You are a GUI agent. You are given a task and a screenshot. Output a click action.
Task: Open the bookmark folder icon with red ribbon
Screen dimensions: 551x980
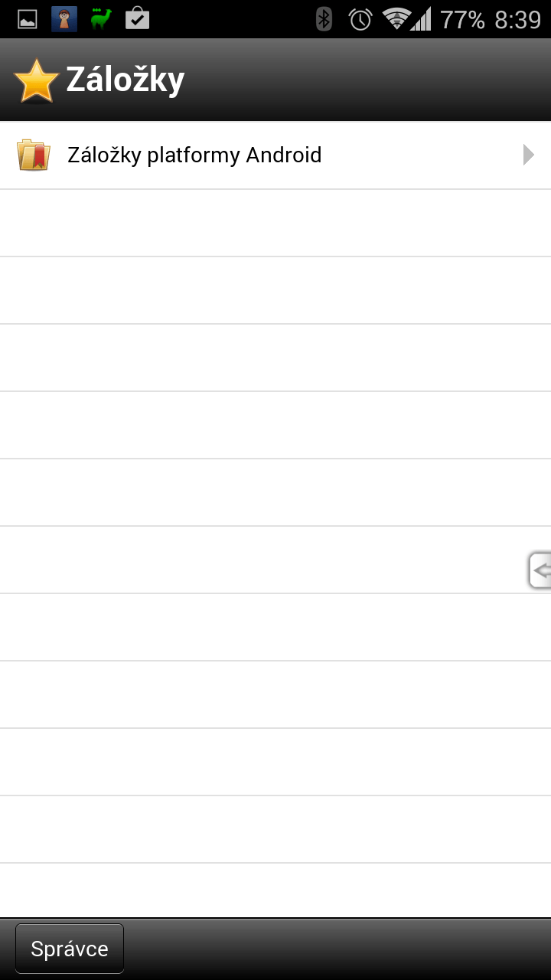pos(34,155)
